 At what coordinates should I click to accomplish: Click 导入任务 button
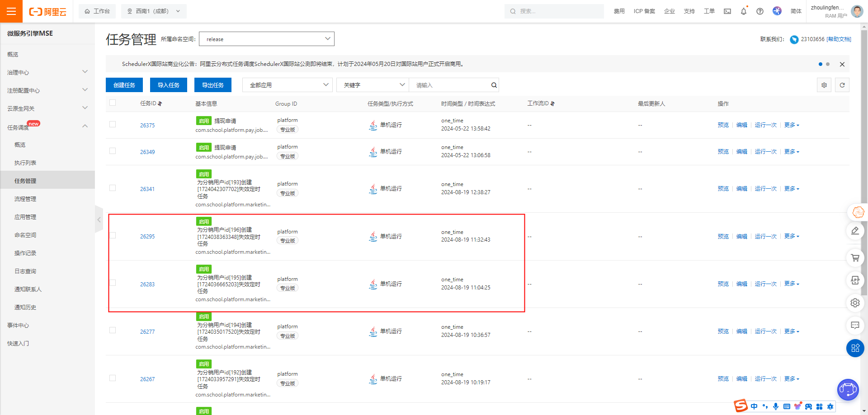(x=169, y=85)
